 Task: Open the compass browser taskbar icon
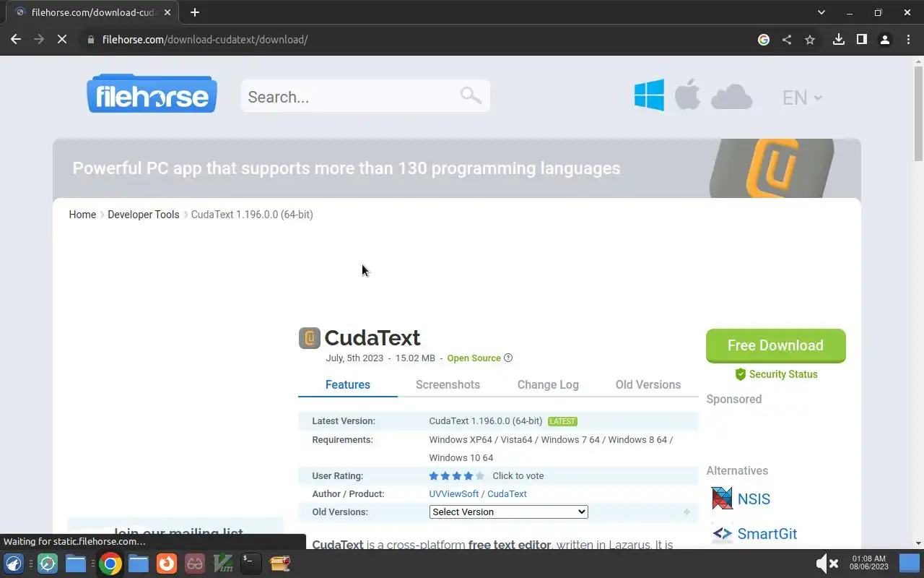point(48,563)
